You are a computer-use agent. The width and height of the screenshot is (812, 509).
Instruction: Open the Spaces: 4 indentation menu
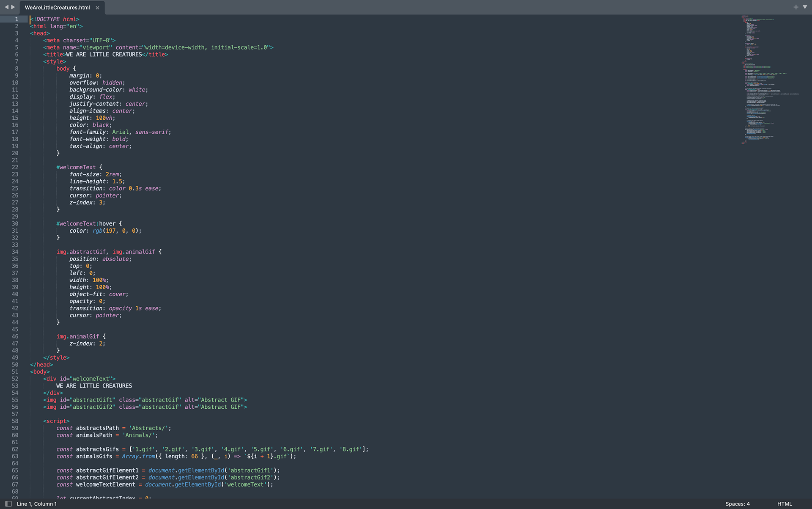pyautogui.click(x=737, y=503)
